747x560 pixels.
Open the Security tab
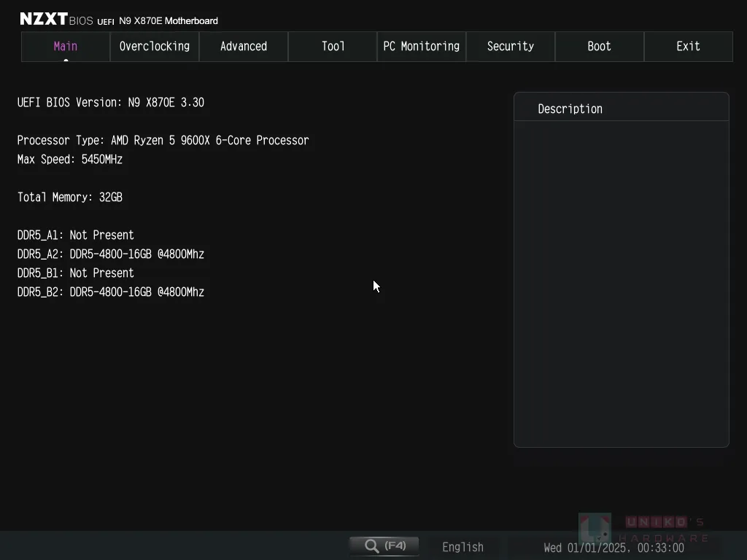click(x=510, y=47)
